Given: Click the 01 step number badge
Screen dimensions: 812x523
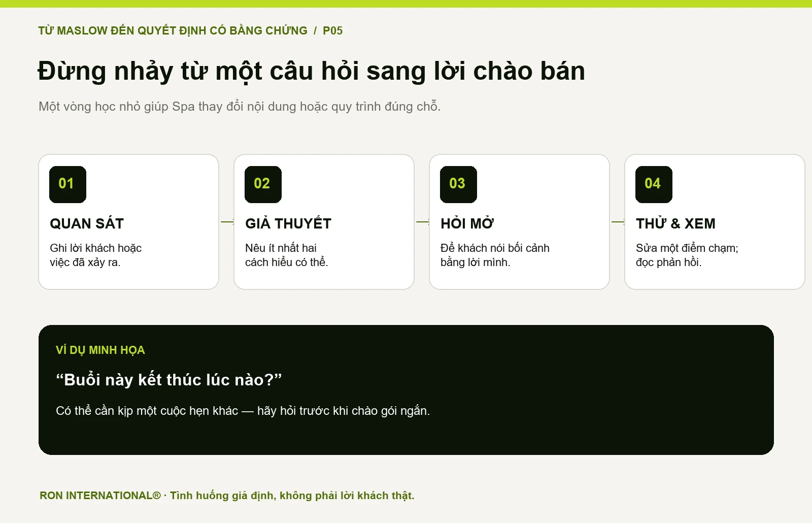Looking at the screenshot, I should coord(67,184).
